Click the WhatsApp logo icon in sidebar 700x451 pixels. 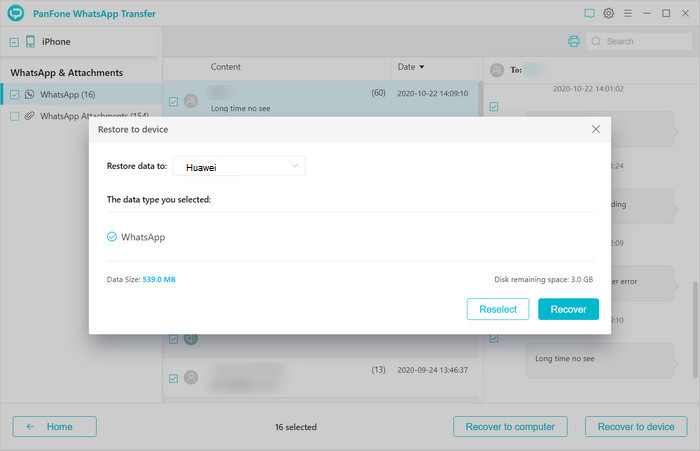29,94
